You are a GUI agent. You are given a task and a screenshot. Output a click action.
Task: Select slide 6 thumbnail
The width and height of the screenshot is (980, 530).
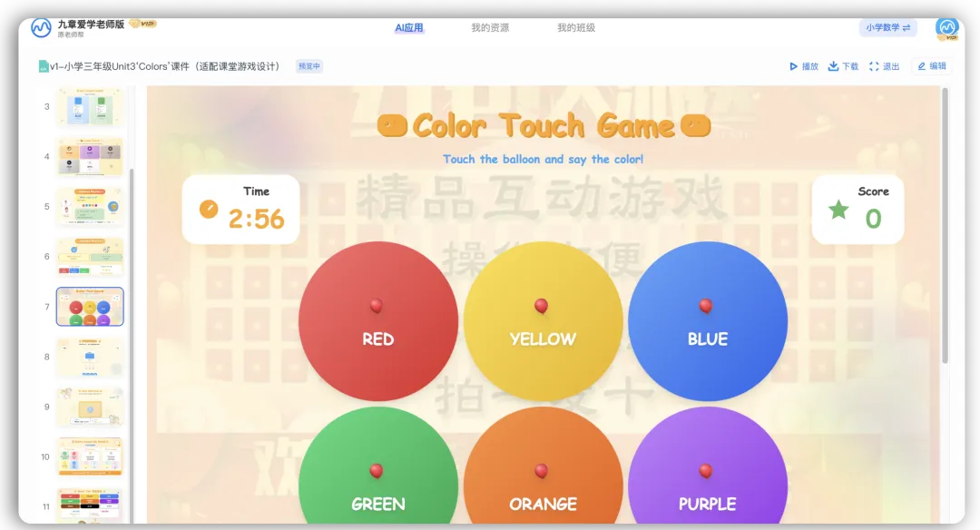(x=90, y=256)
